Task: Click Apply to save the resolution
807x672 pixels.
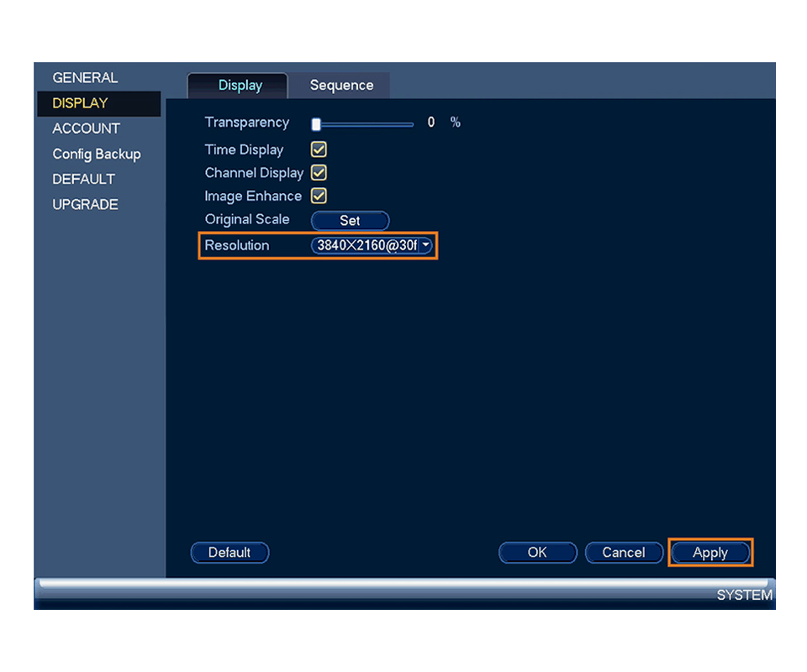Action: 710,553
